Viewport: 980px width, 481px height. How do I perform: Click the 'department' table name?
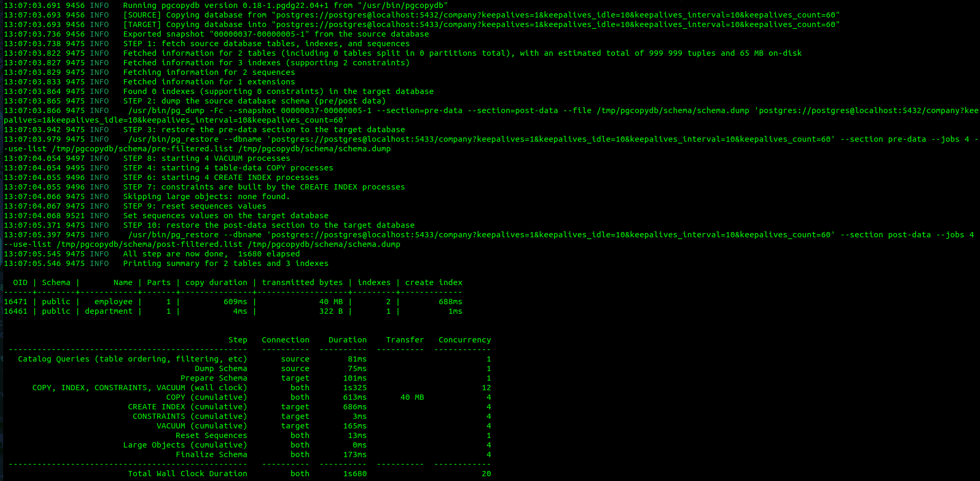click(x=109, y=311)
